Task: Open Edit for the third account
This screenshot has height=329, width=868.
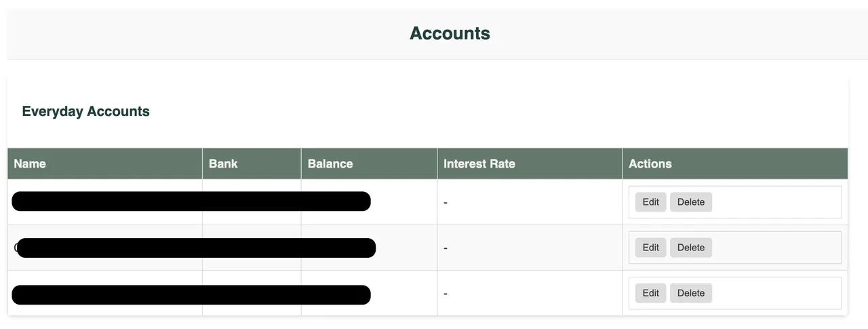Action: (x=651, y=293)
